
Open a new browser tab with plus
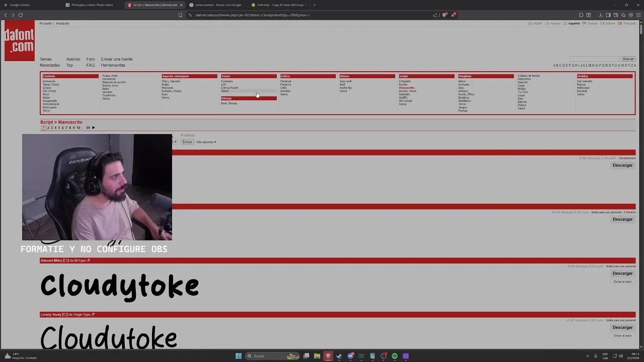[314, 5]
